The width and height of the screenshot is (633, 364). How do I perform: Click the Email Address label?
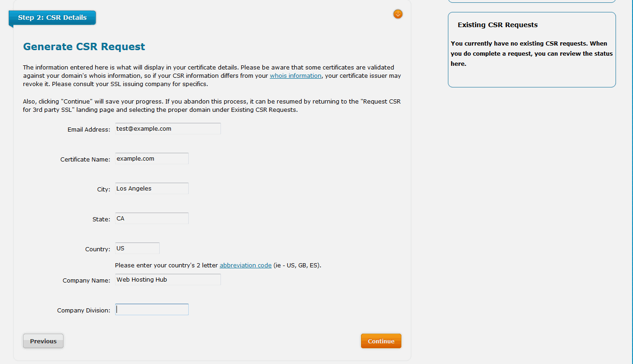point(89,130)
